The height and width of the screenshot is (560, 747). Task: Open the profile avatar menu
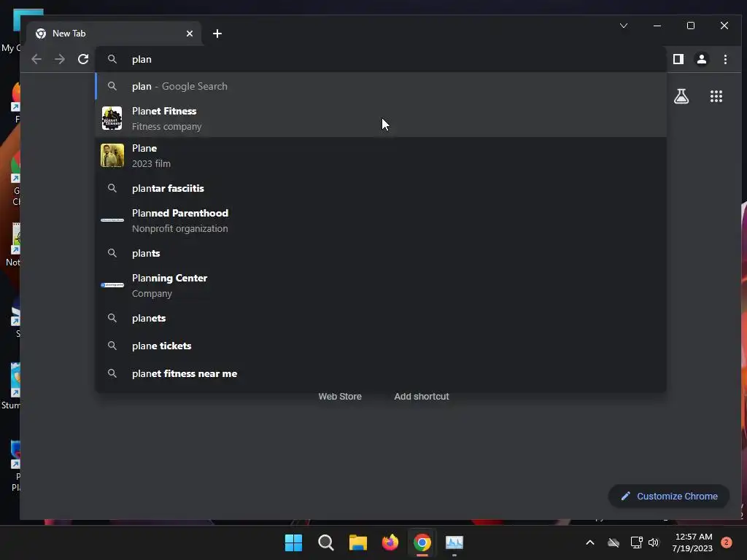pyautogui.click(x=702, y=59)
